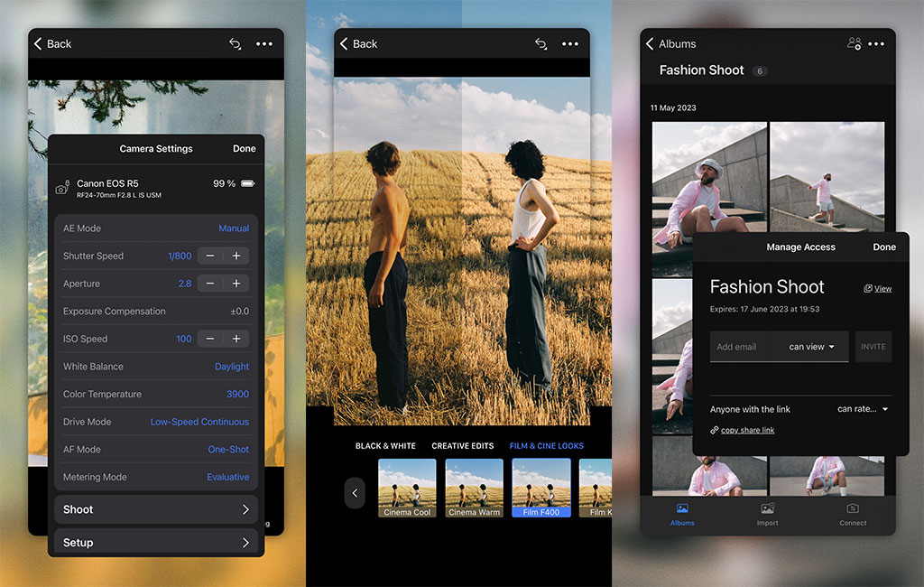Select the Shutter Speed value 1/800
The height and width of the screenshot is (587, 924).
180,256
